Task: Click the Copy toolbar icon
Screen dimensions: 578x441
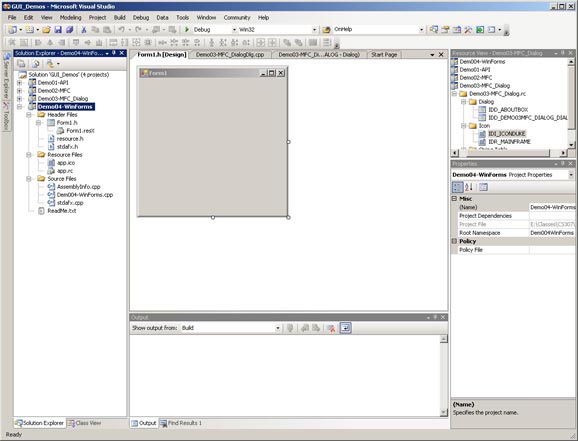Action: pos(95,29)
